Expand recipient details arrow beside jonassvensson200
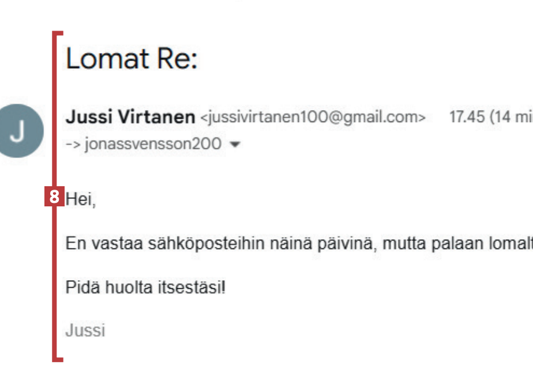This screenshot has width=533, height=392. click(x=234, y=145)
